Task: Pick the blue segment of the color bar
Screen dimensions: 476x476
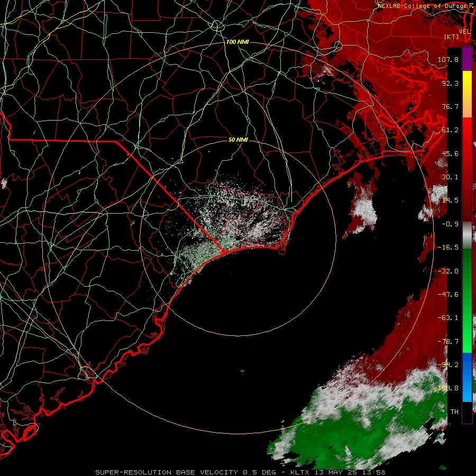Action: point(467,377)
